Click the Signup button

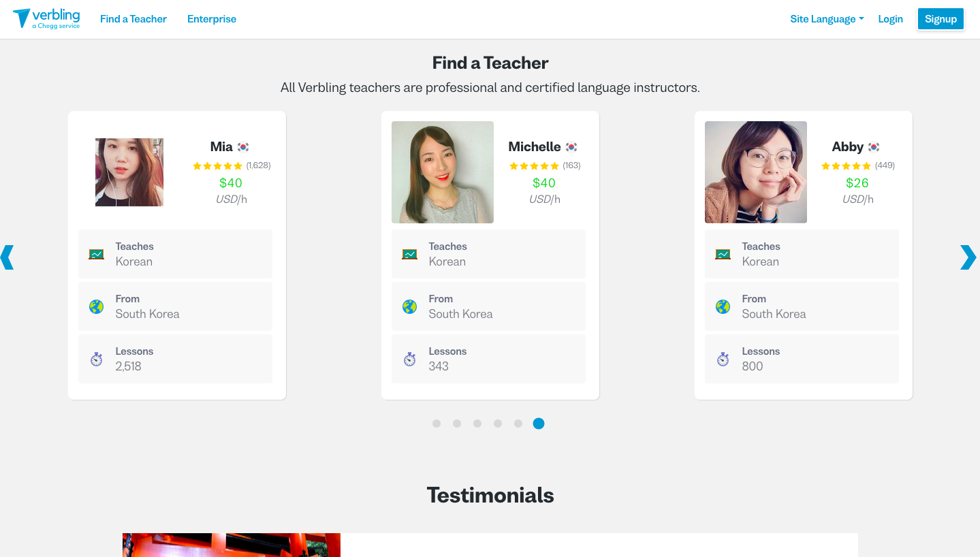click(941, 19)
